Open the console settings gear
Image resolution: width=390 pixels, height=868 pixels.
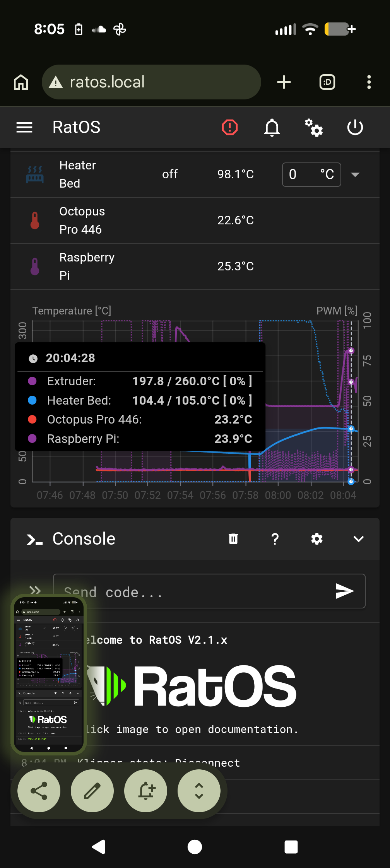[x=316, y=538]
